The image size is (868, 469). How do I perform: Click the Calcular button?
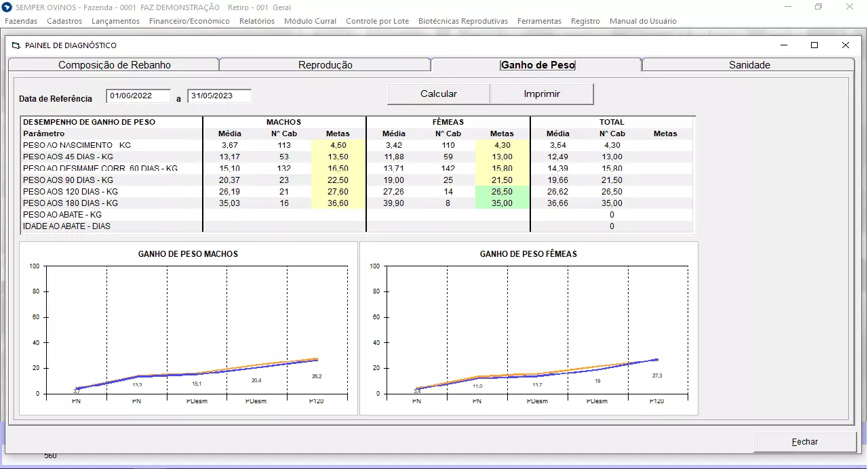(x=438, y=94)
